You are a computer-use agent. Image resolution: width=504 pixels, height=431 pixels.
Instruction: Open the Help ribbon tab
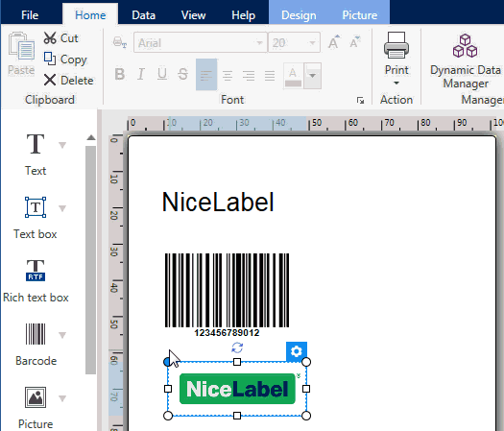coord(243,15)
